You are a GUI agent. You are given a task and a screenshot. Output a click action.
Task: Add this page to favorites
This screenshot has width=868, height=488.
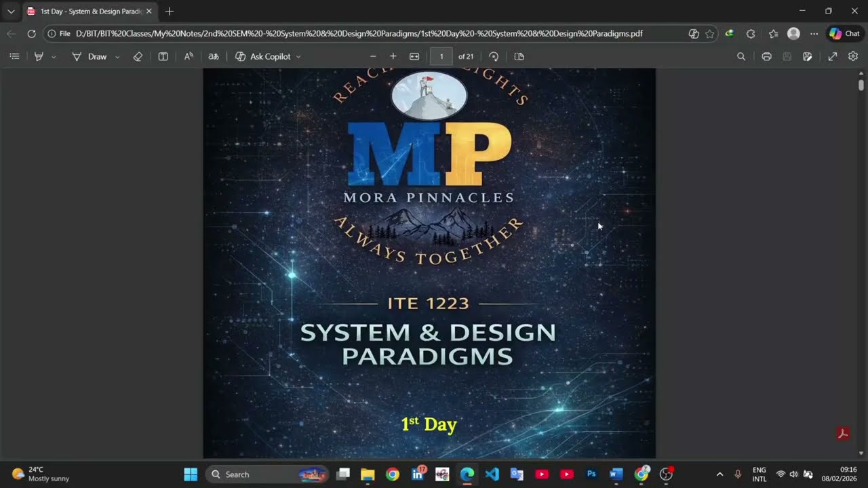(709, 33)
